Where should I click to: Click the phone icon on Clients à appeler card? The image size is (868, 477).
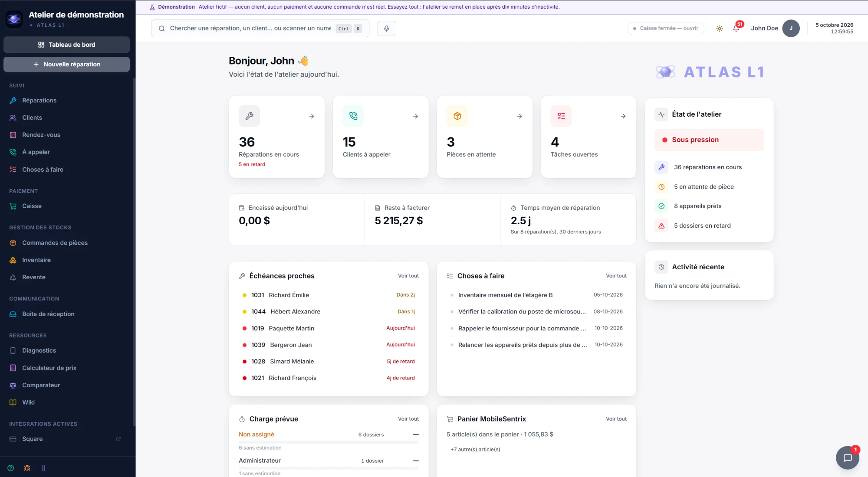tap(353, 116)
